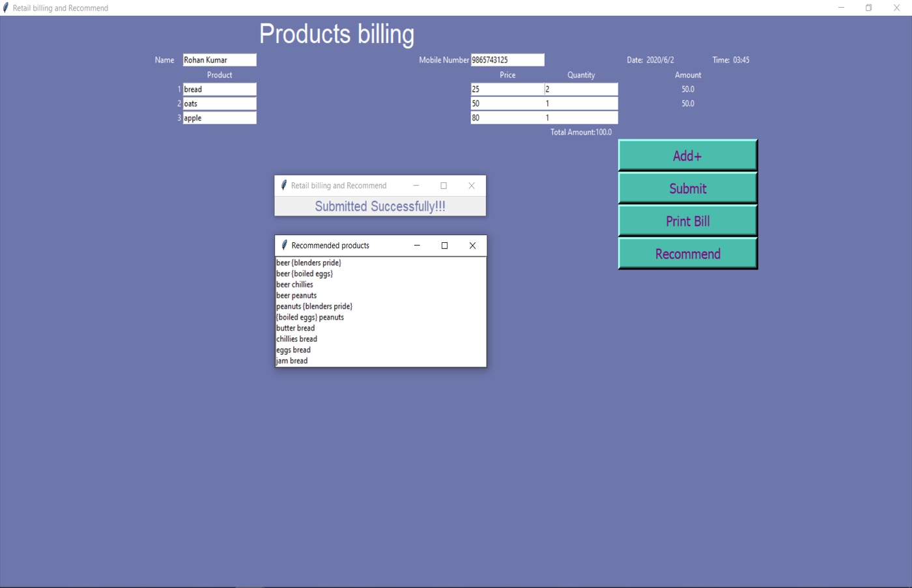Close the Submitted Successfully popup

[472, 186]
